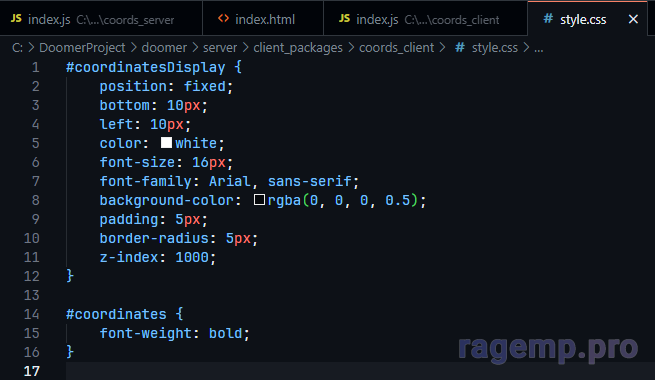Place cursor on empty line 17
Screen dimensions: 655x380
(x=359, y=371)
